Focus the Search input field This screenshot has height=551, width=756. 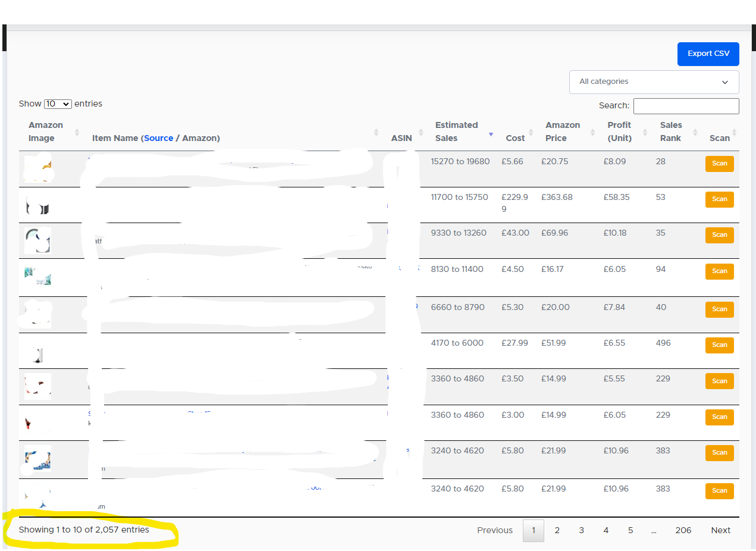[686, 106]
